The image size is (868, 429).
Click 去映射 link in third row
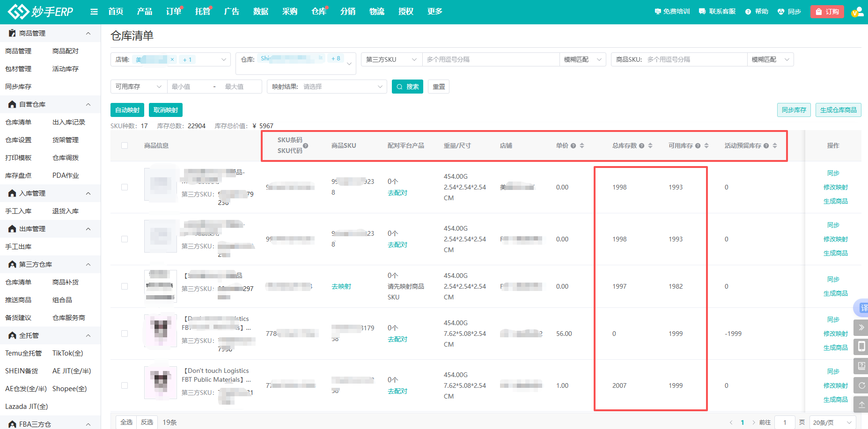tap(341, 286)
